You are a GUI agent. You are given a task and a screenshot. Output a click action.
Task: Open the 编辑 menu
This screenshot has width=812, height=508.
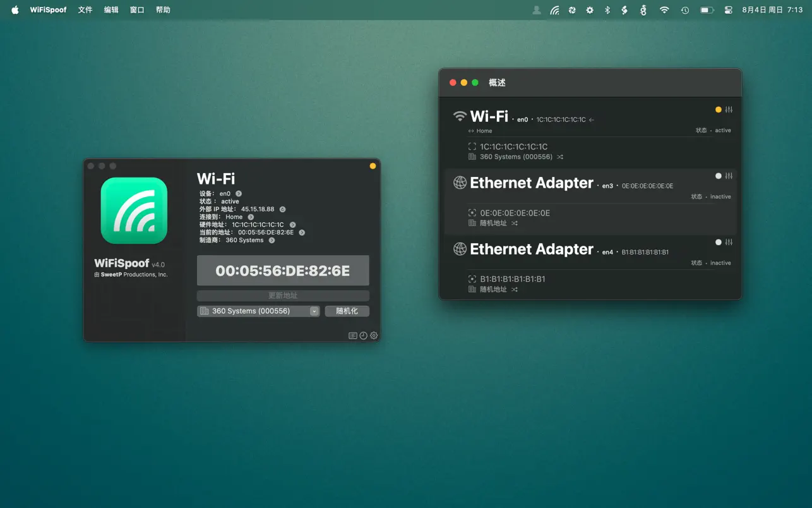pyautogui.click(x=111, y=9)
